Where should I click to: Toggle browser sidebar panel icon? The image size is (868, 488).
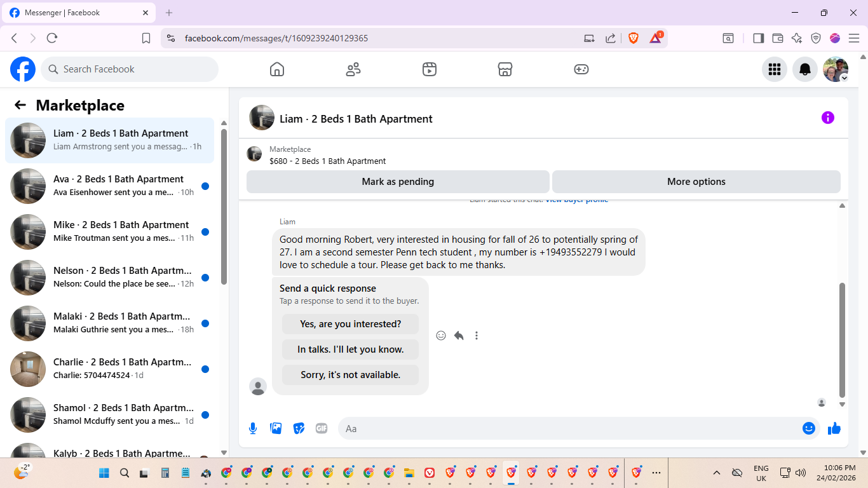point(758,38)
